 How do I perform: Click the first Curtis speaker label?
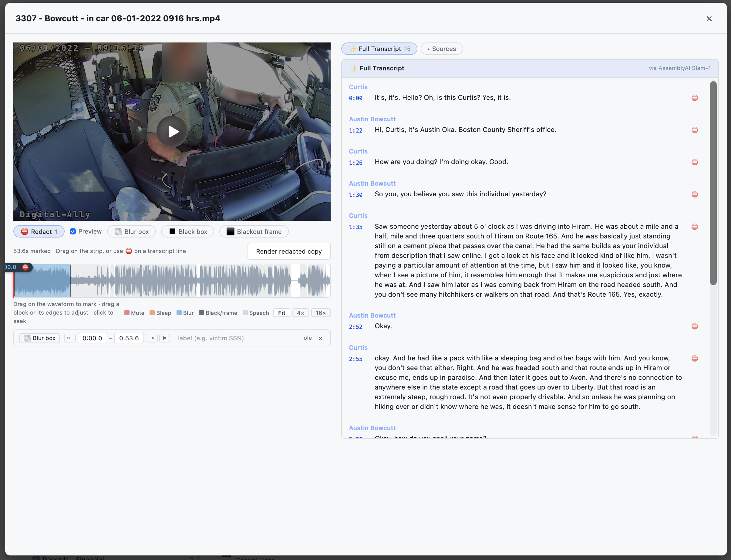point(358,87)
